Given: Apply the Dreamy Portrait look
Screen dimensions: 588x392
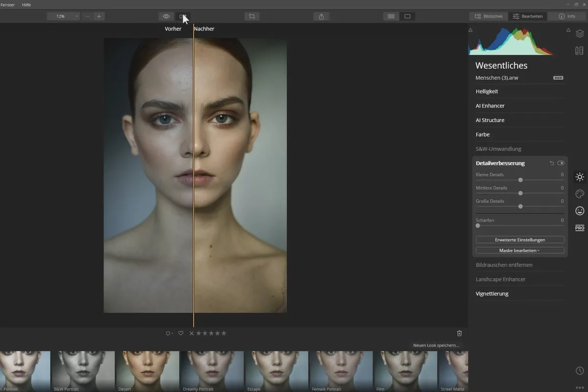Looking at the screenshot, I should coord(212,371).
